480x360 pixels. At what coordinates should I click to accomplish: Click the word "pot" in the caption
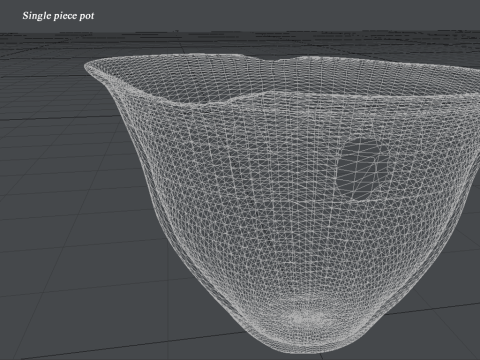87,17
